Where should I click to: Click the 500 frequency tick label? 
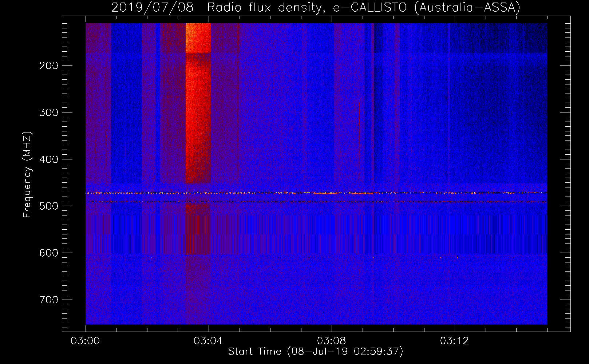(x=49, y=206)
